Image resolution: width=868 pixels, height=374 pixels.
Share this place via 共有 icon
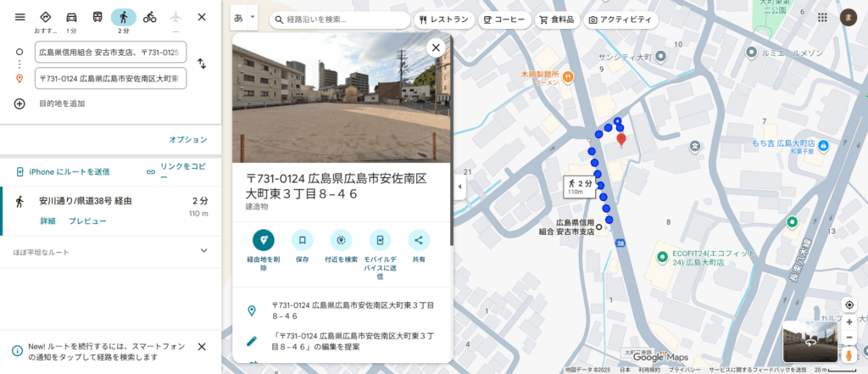pos(419,240)
